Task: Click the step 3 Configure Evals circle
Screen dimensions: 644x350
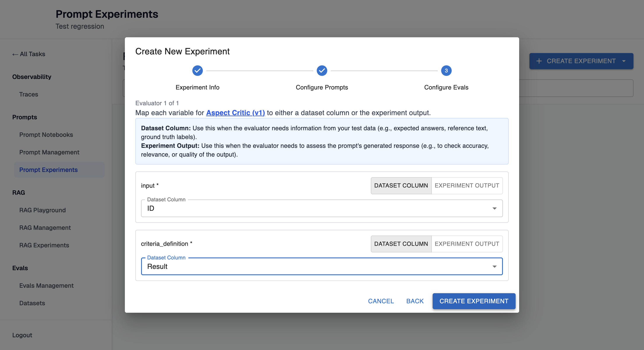Action: 446,71
